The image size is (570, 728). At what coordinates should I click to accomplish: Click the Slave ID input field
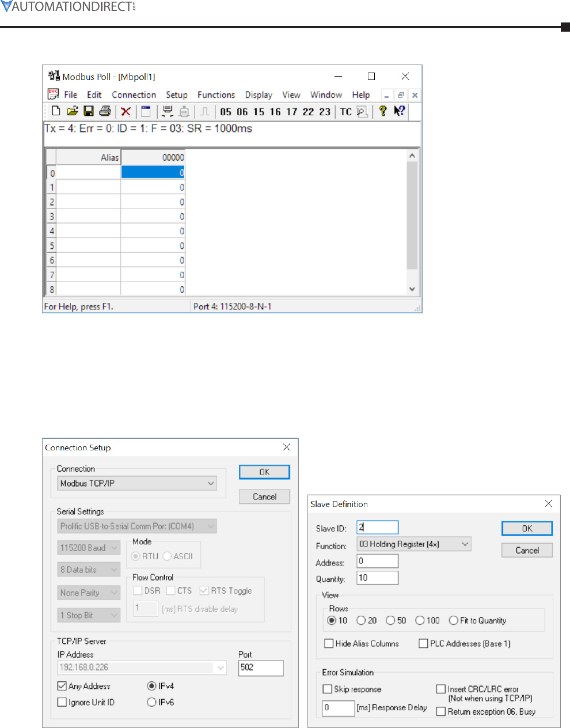[x=378, y=527]
